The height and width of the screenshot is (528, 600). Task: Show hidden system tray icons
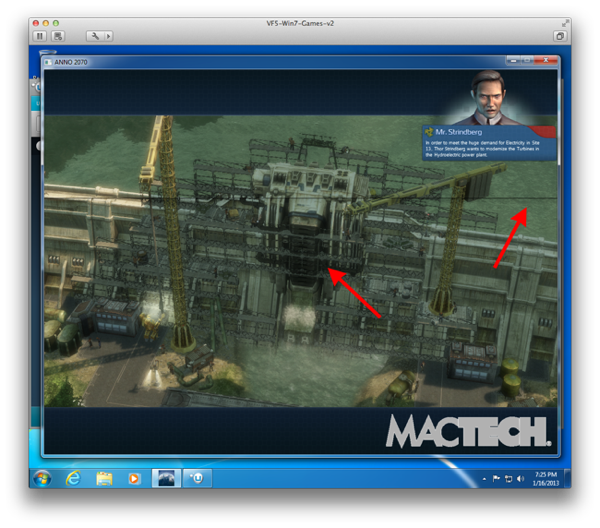[484, 479]
